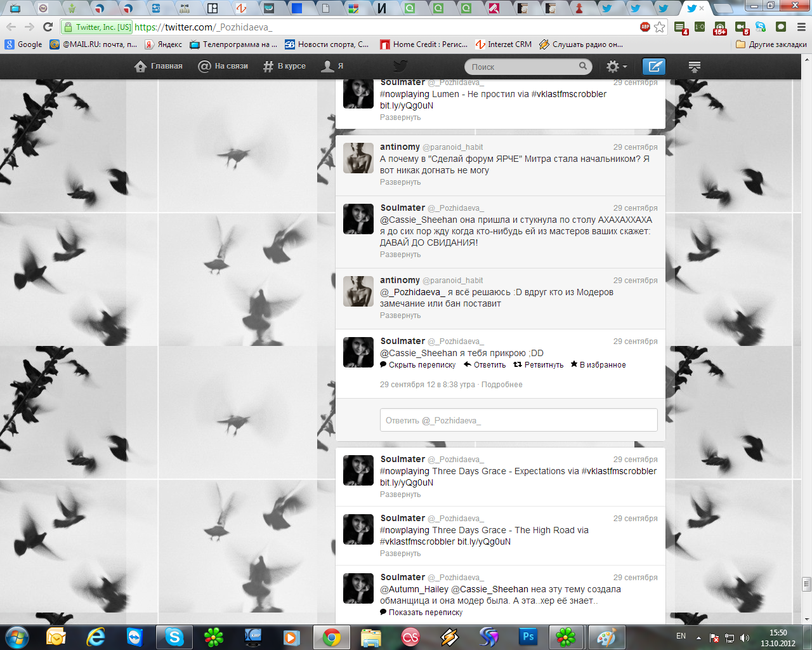Image resolution: width=812 pixels, height=650 pixels.
Task: Click Ответить reply action
Action: (485, 365)
